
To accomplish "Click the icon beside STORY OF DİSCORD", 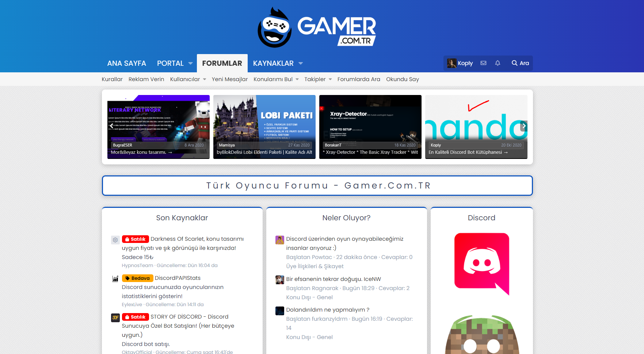I will click(115, 317).
